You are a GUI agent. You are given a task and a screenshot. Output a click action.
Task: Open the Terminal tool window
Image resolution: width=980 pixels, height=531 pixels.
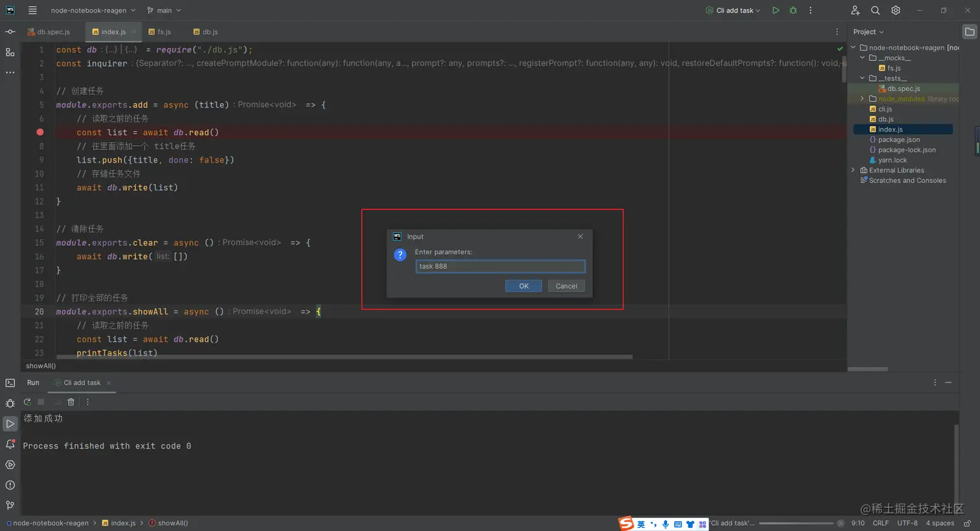(x=10, y=383)
